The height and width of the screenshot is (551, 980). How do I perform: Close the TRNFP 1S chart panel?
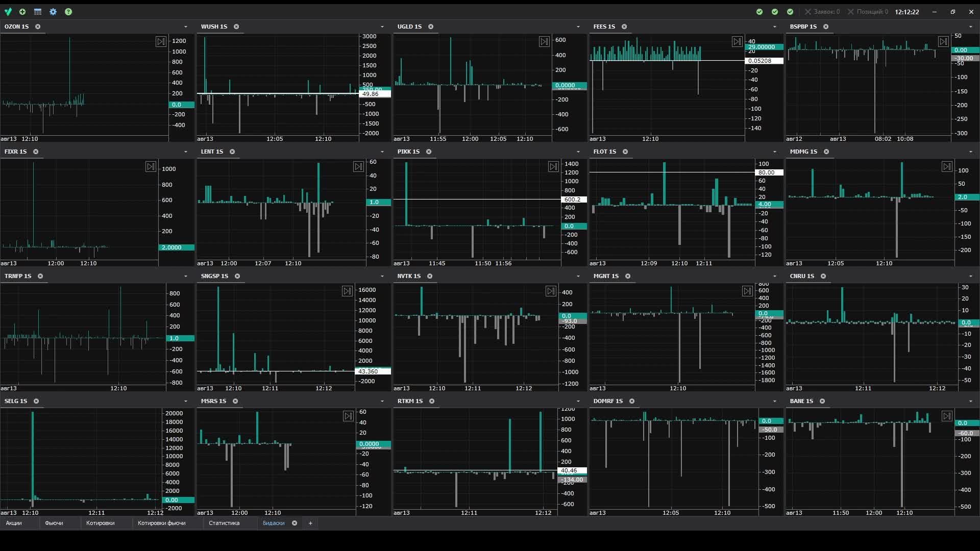coord(40,276)
